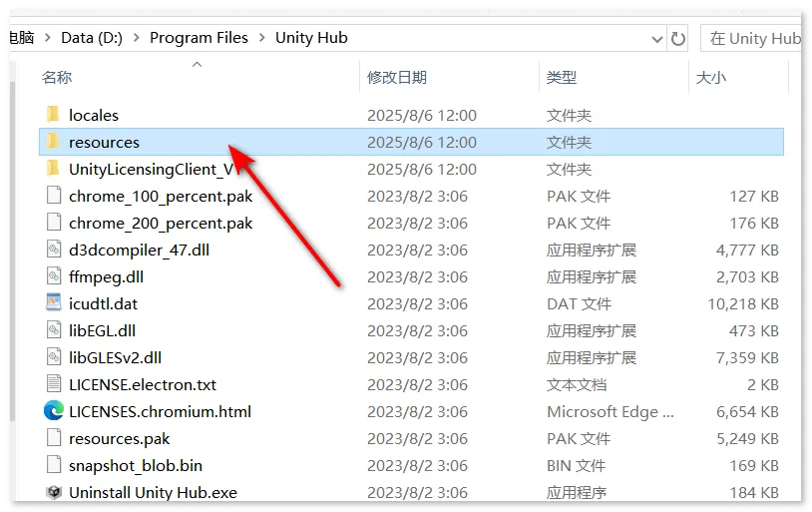
Task: Click Edge icon of LICENSES.chromium.html
Action: 53,411
